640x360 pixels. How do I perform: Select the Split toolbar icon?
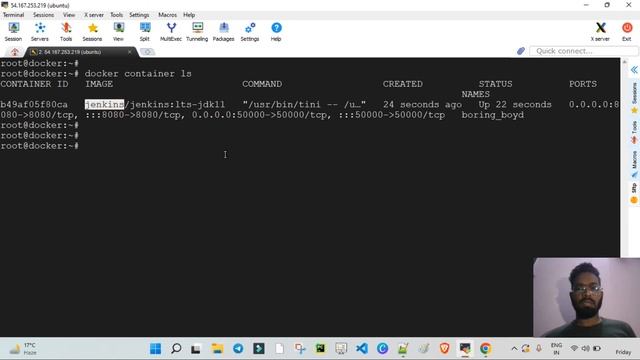(x=144, y=32)
